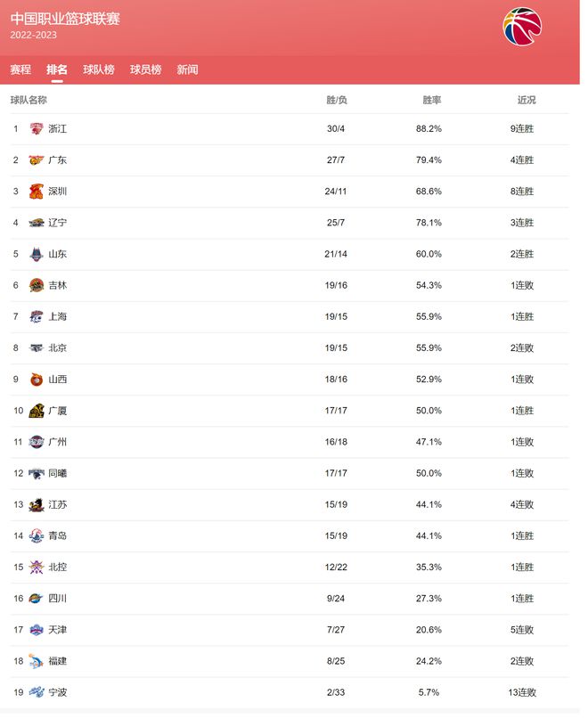This screenshot has height=719, width=588.
Task: Click the 胜率 column header
Action: point(431,100)
